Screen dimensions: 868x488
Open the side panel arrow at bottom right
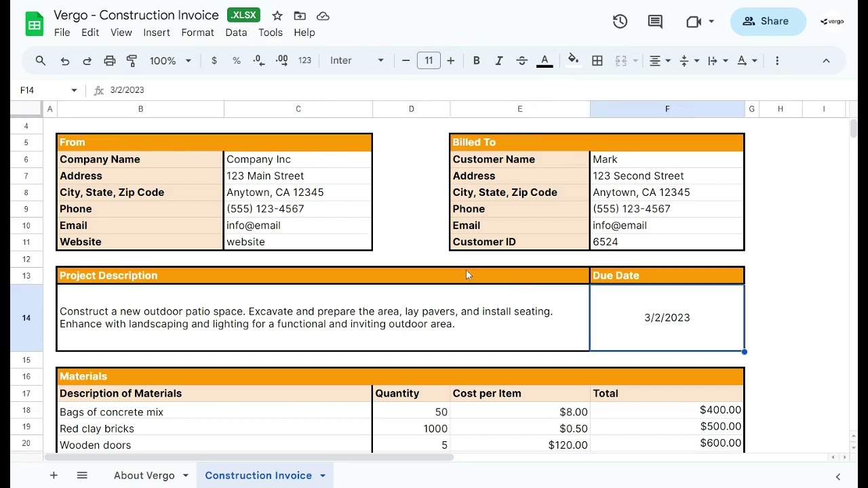(x=838, y=476)
